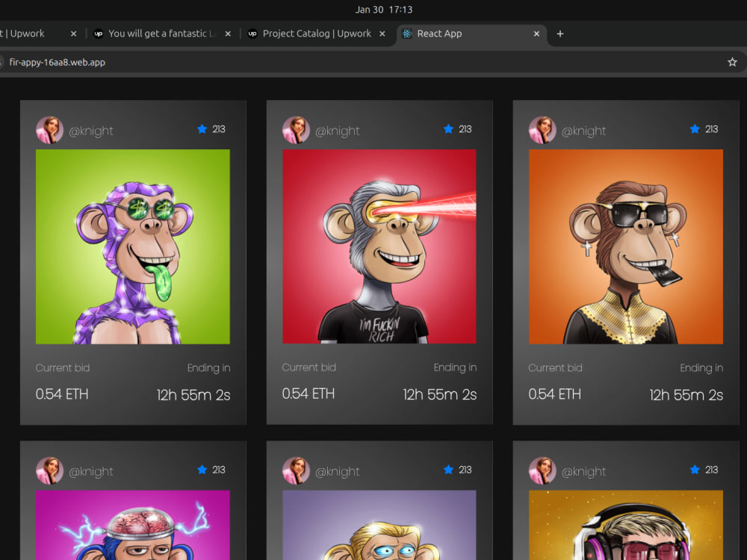This screenshot has width=747, height=560.
Task: Click 'Ending in' label under the purple ape
Action: (x=208, y=368)
